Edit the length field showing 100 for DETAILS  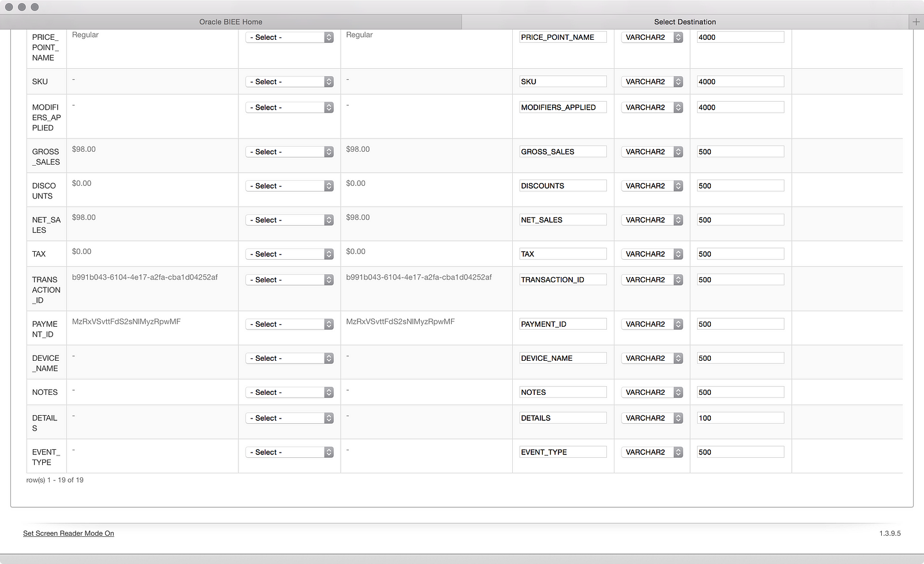click(x=740, y=418)
